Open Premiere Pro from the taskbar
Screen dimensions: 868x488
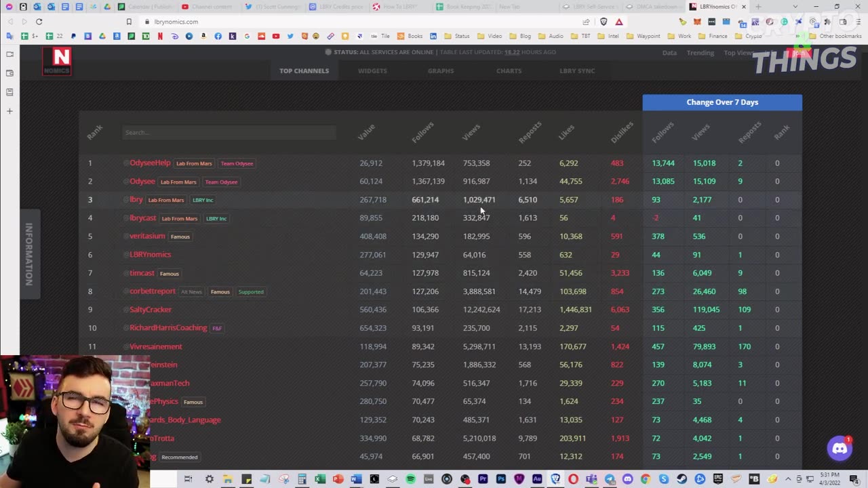pos(483,479)
